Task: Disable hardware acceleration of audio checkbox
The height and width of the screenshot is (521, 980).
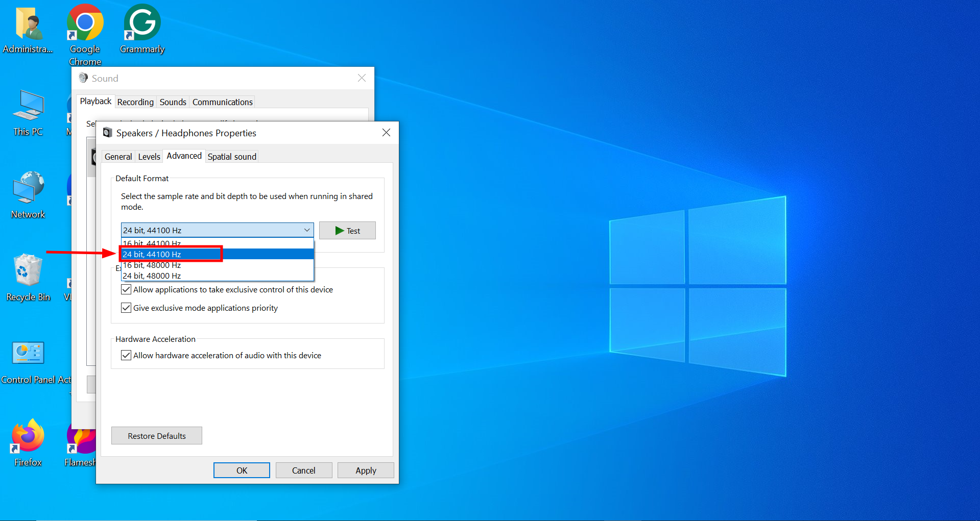Action: 126,356
